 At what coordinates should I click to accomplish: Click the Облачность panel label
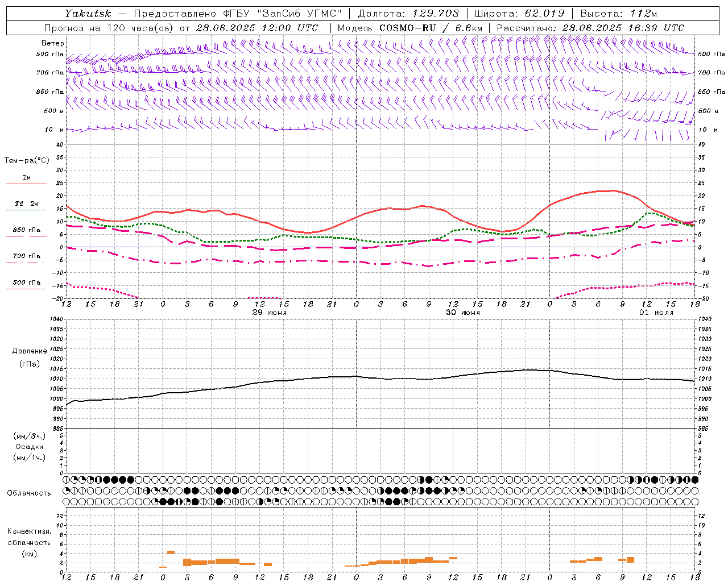point(29,493)
